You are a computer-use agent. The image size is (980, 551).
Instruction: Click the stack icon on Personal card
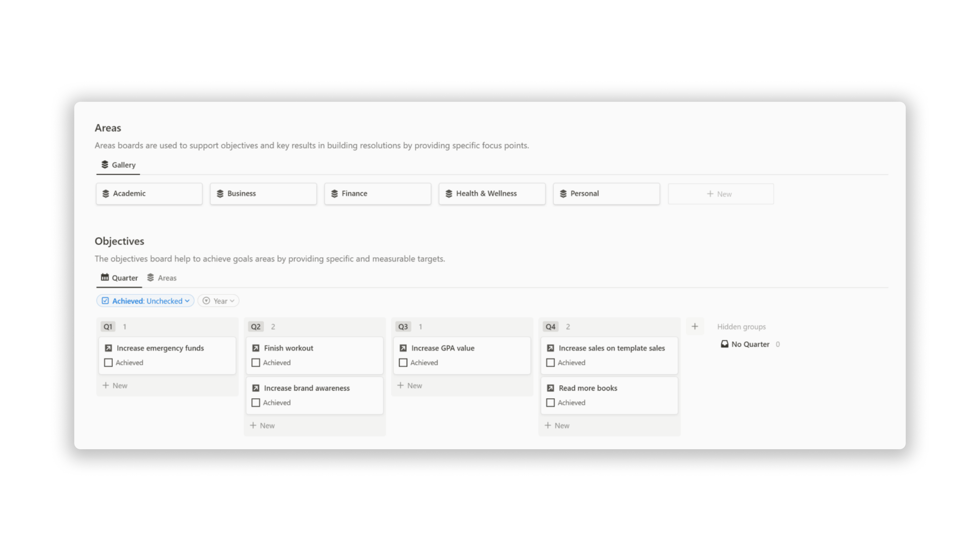point(563,194)
